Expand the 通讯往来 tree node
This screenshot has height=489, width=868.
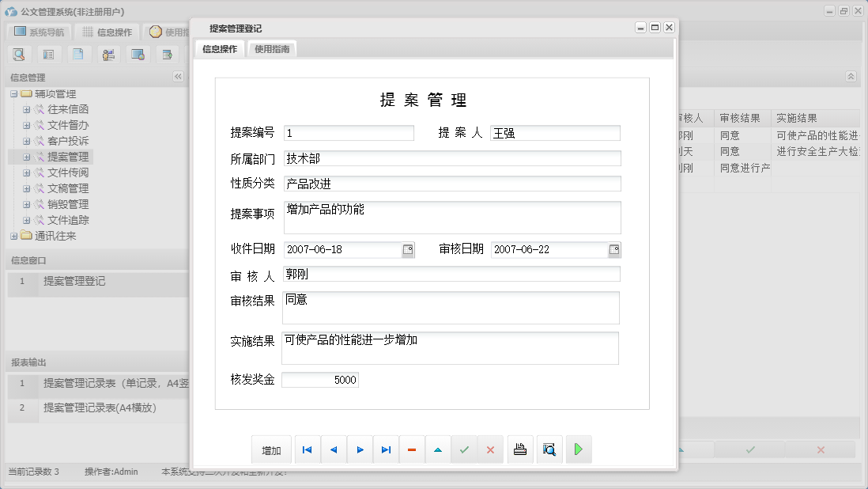coord(13,236)
